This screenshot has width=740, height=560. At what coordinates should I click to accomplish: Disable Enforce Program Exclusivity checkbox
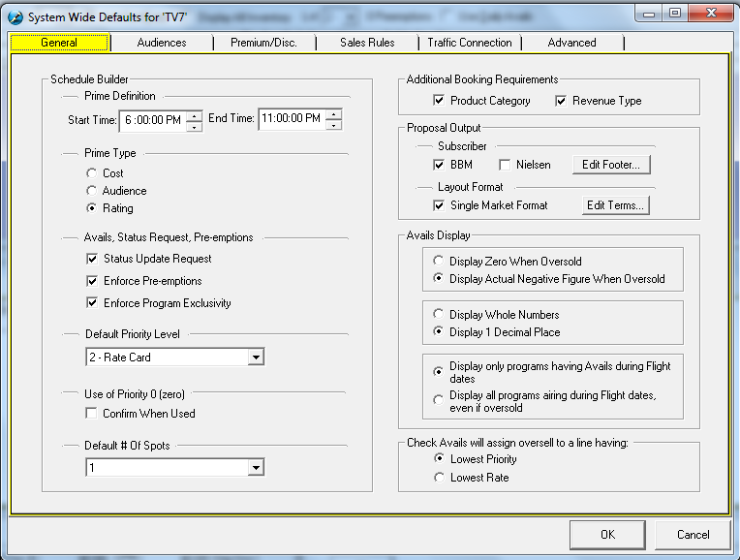[93, 303]
